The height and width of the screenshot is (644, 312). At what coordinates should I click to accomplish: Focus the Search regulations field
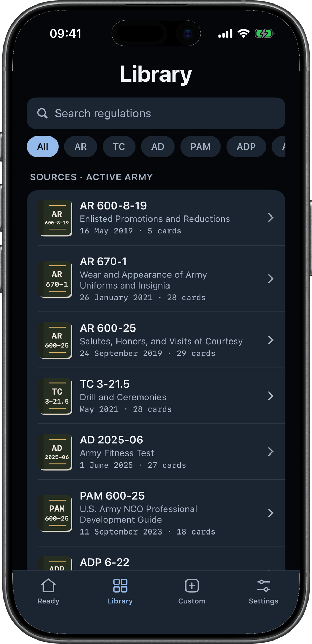(x=156, y=113)
